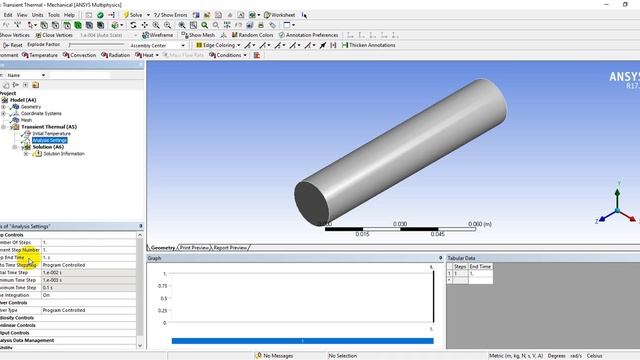Toggle Show Mesh

tap(198, 35)
